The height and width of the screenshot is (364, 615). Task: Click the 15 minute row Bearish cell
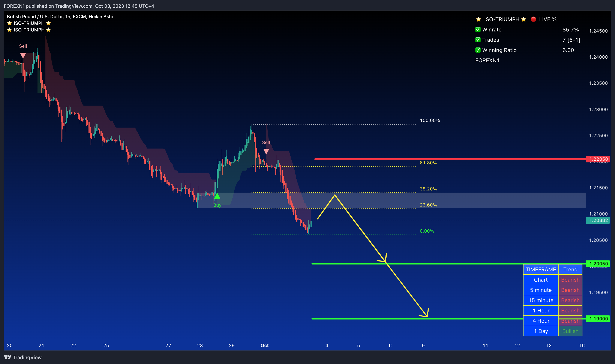570,300
